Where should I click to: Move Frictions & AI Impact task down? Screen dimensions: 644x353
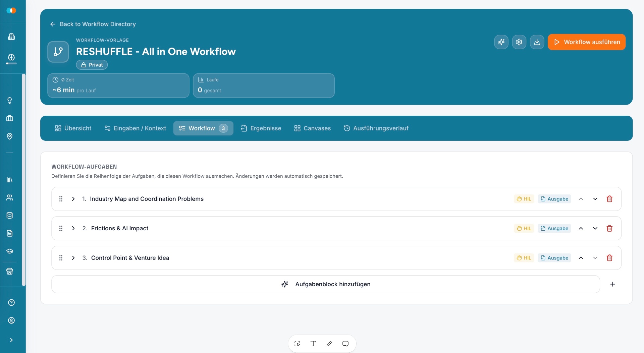595,228
